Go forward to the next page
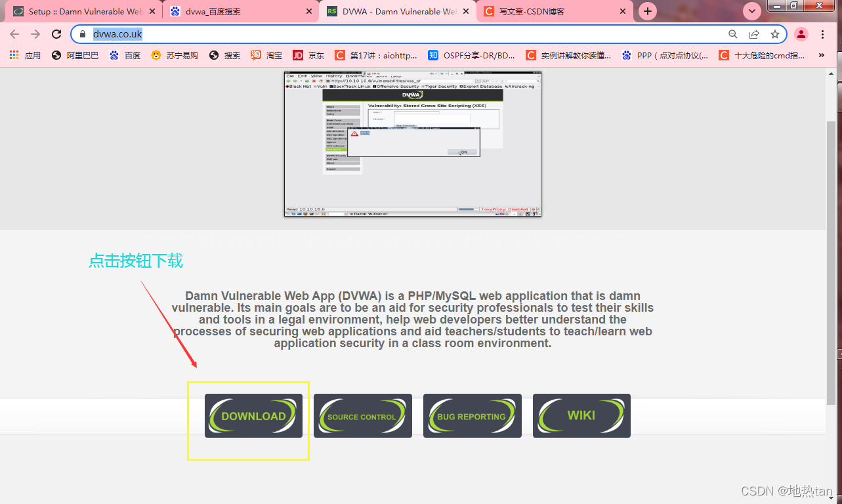This screenshot has width=842, height=504. [35, 34]
